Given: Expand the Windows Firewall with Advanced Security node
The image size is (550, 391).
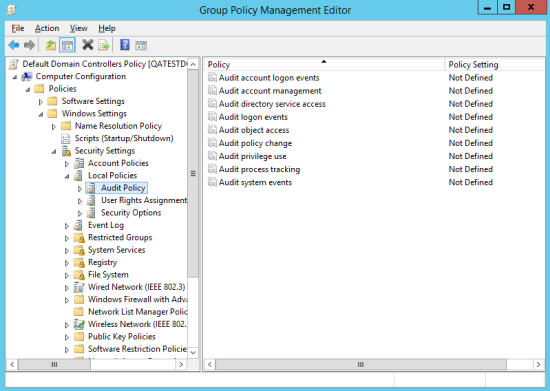Looking at the screenshot, I should click(67, 300).
